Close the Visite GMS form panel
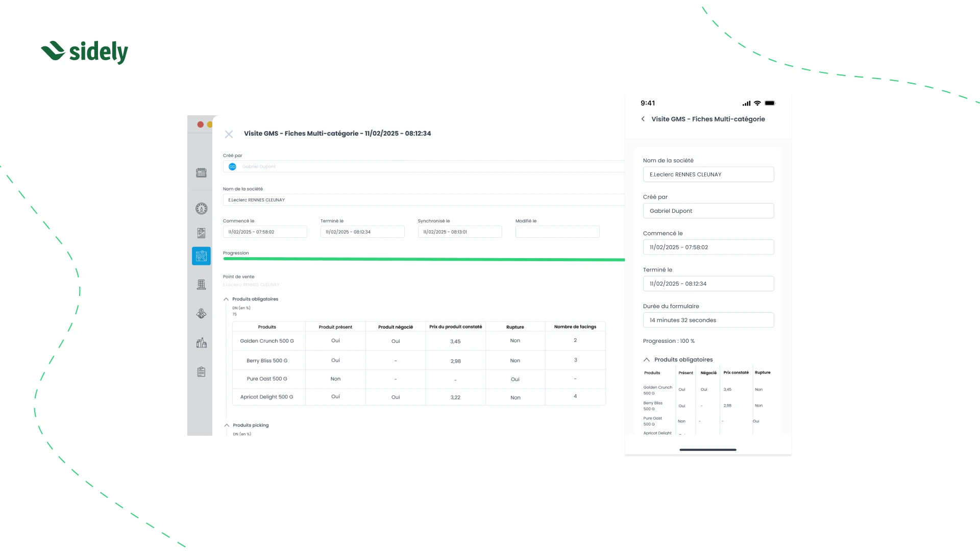 pos(229,134)
